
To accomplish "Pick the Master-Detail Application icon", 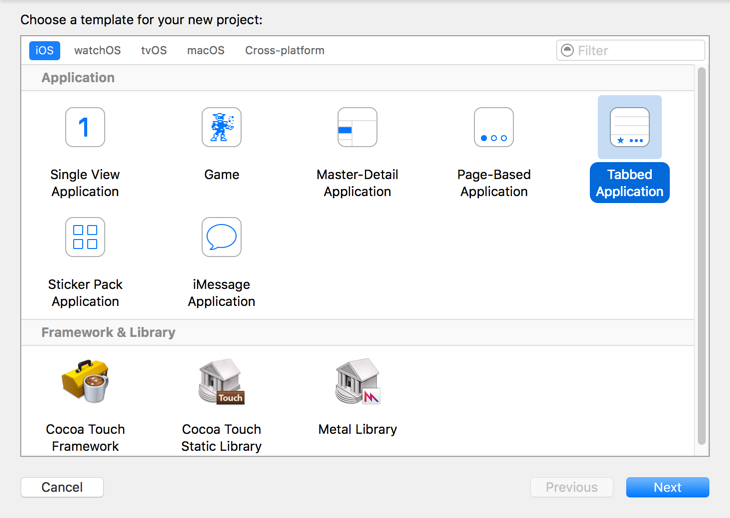I will 357,128.
